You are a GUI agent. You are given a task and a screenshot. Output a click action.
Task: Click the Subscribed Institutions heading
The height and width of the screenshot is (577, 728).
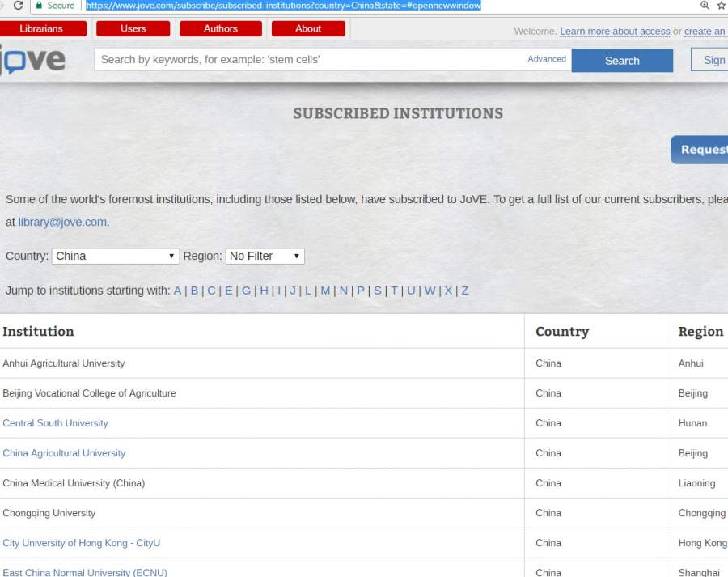398,113
